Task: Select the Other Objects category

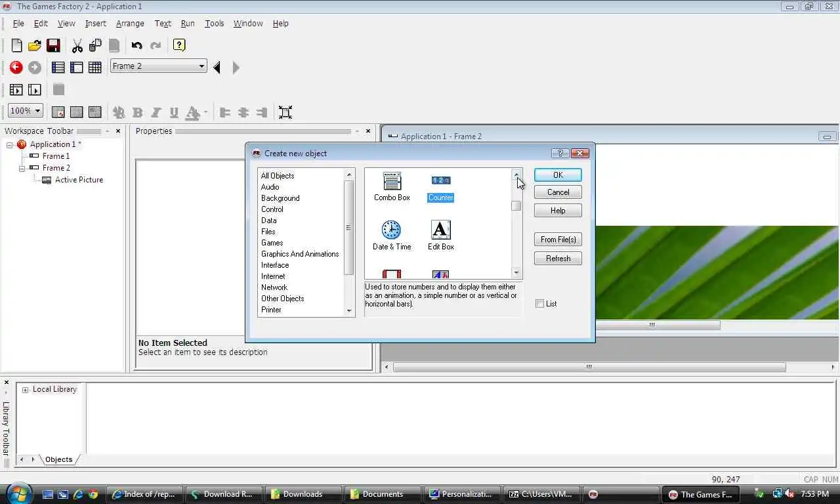Action: (x=283, y=299)
